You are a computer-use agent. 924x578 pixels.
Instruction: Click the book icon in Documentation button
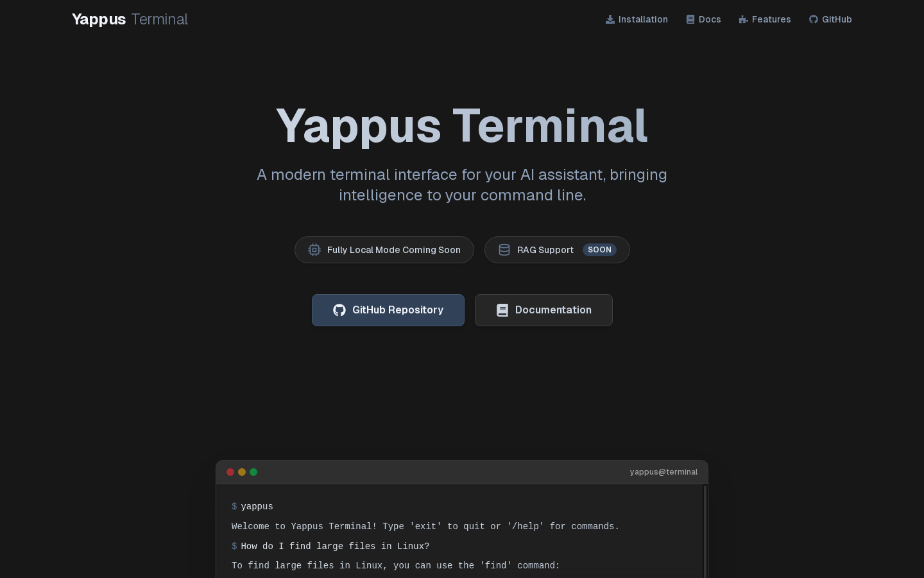pos(502,310)
